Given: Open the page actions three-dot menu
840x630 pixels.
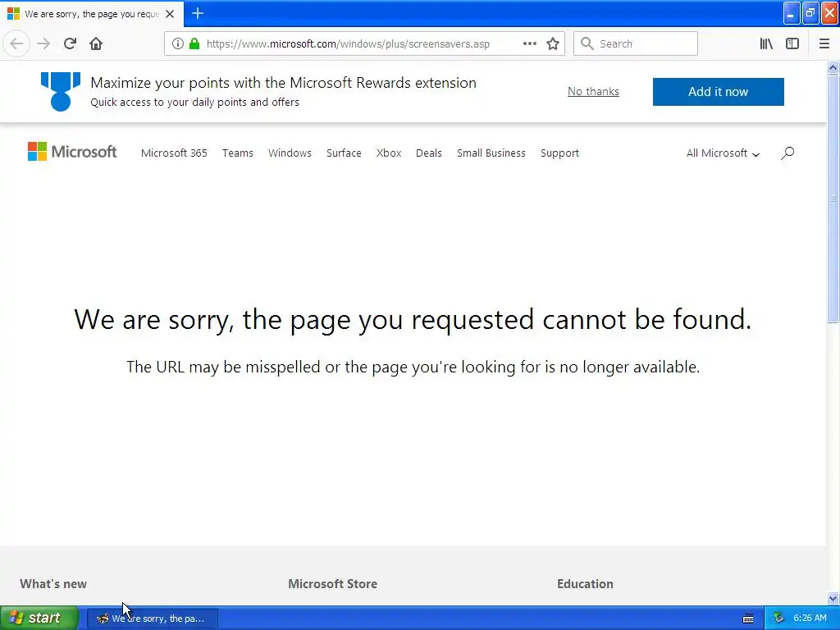Looking at the screenshot, I should (529, 43).
